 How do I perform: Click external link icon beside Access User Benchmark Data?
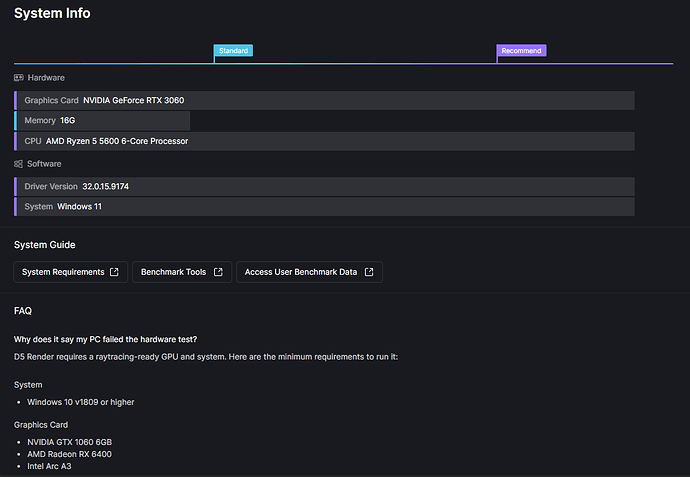[369, 272]
